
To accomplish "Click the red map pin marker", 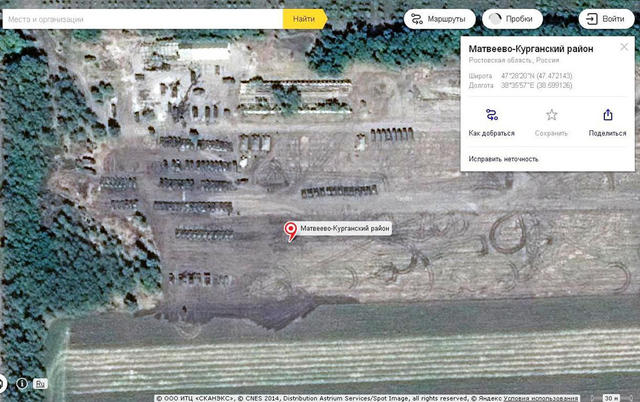I will tap(291, 230).
